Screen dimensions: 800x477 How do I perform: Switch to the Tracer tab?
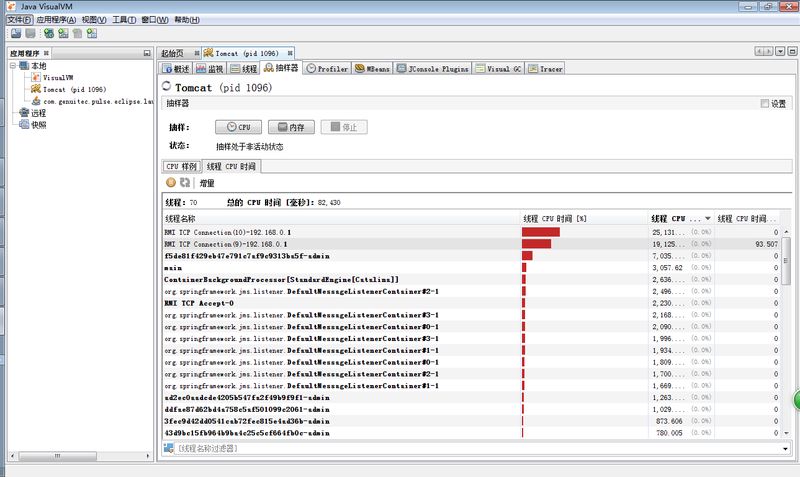[545, 68]
